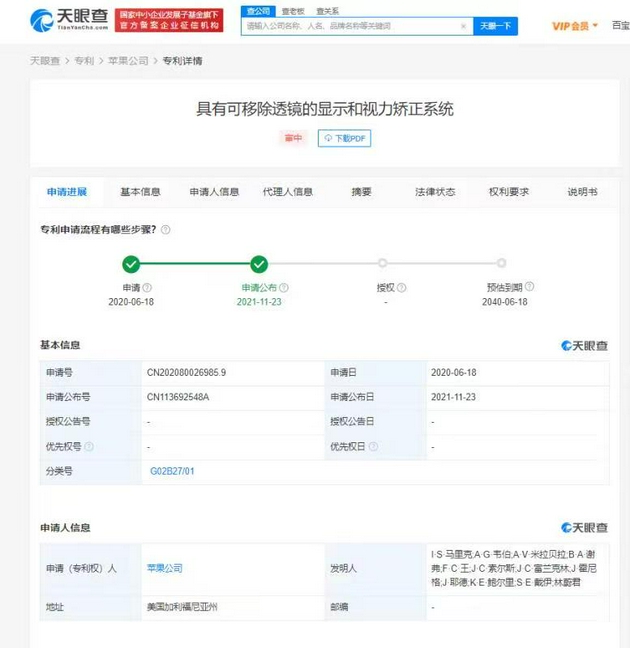Open the VIP会员 dropdown menu
This screenshot has width=630, height=648.
click(x=575, y=26)
